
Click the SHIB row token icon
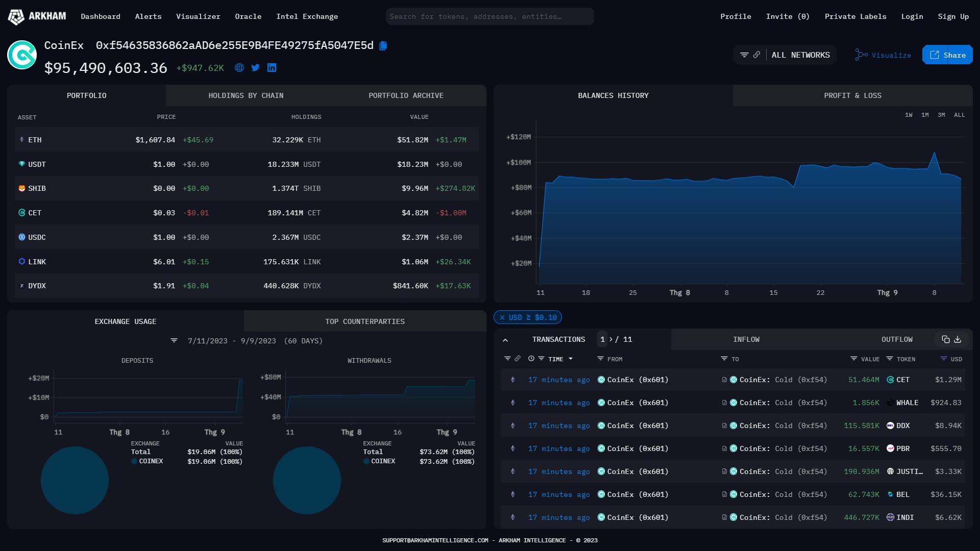click(22, 189)
